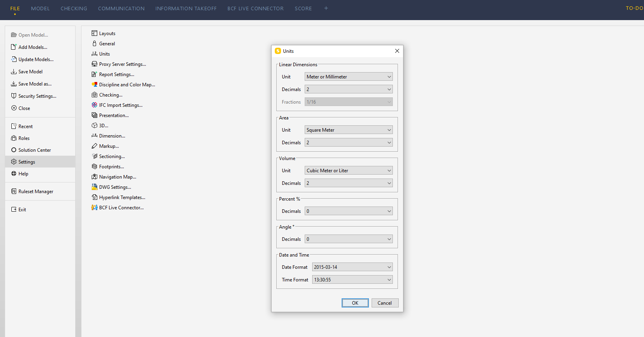Image resolution: width=644 pixels, height=337 pixels.
Task: Click the Add Models icon
Action: click(x=14, y=47)
